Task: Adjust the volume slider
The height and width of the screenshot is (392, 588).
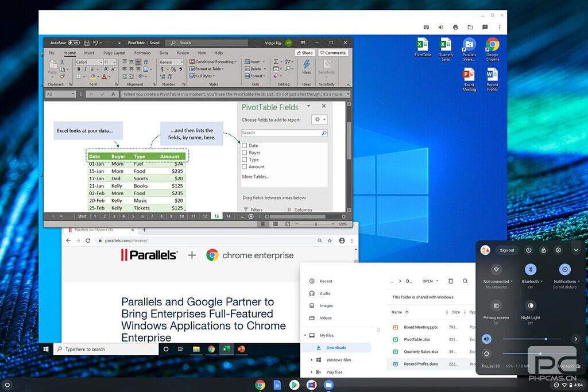Action: tap(546, 339)
